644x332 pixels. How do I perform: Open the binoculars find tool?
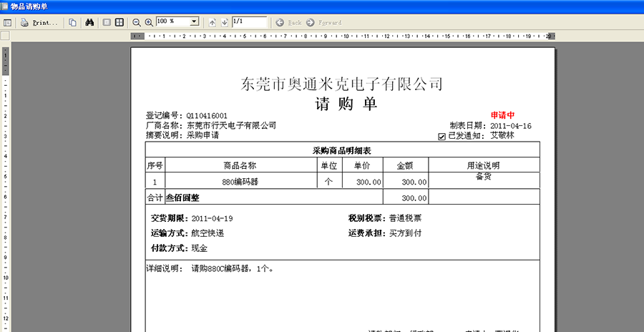(89, 23)
